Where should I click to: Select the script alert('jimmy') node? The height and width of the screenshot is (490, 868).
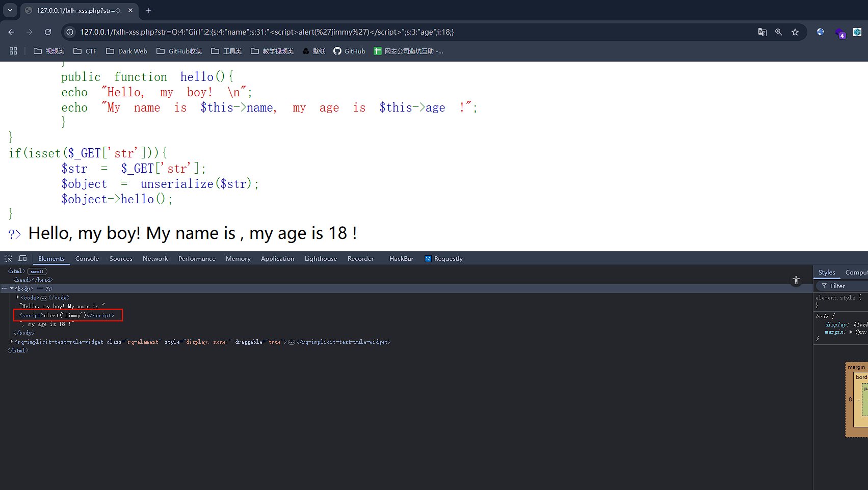[x=67, y=316]
